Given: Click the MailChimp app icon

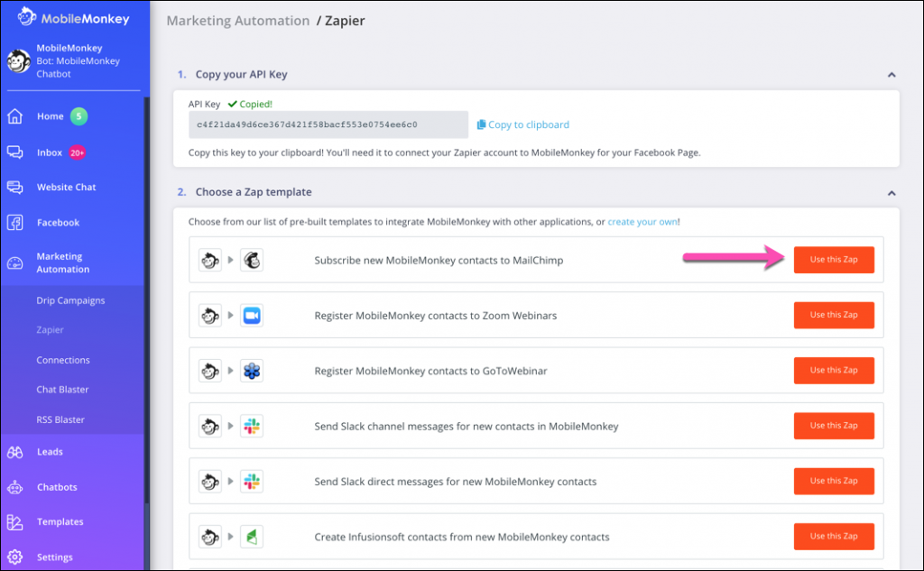Looking at the screenshot, I should point(252,260).
